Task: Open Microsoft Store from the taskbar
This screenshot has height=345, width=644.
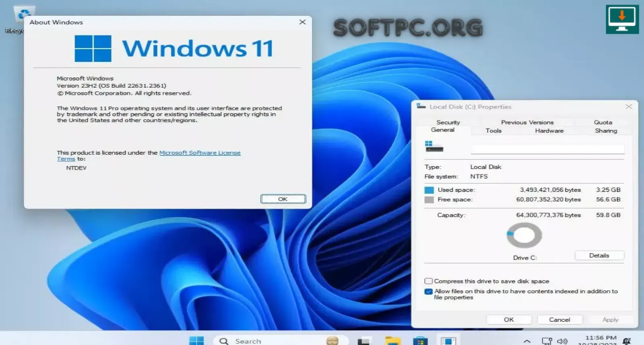Action: [x=420, y=341]
